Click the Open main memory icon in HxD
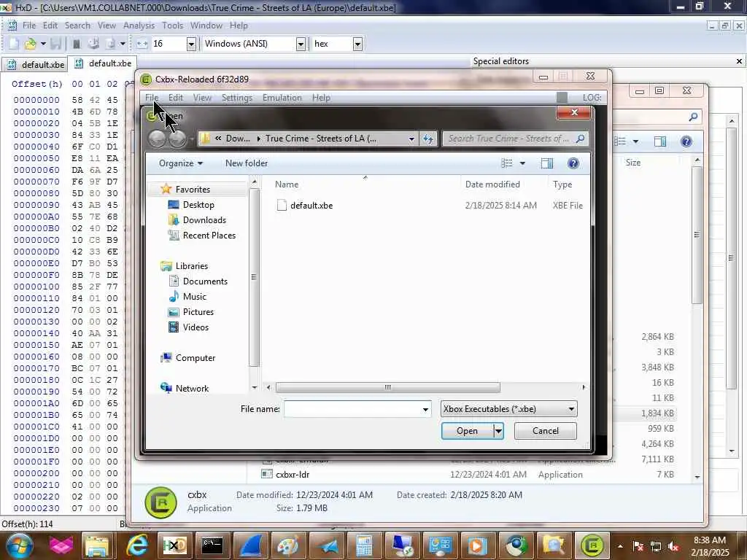Viewport: 747px width, 560px height. tap(76, 44)
